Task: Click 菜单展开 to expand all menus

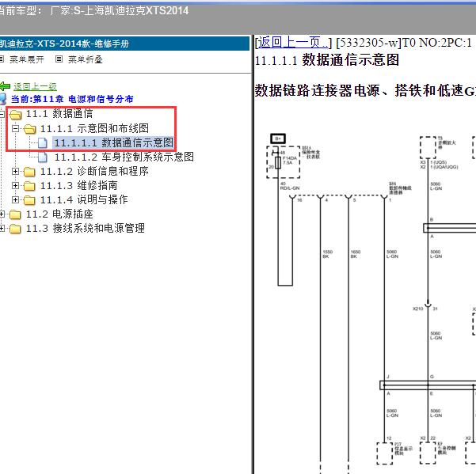Action: 27,59
